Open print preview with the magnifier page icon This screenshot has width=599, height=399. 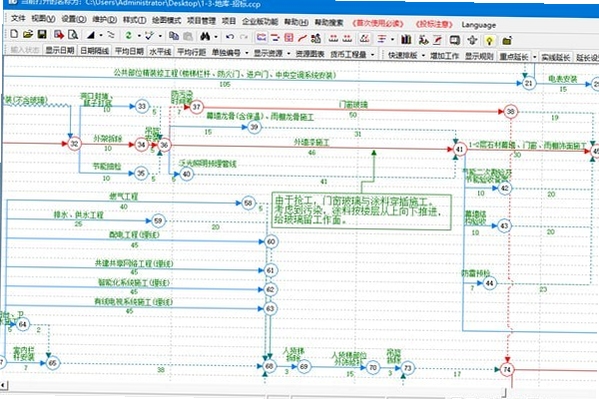(x=73, y=35)
